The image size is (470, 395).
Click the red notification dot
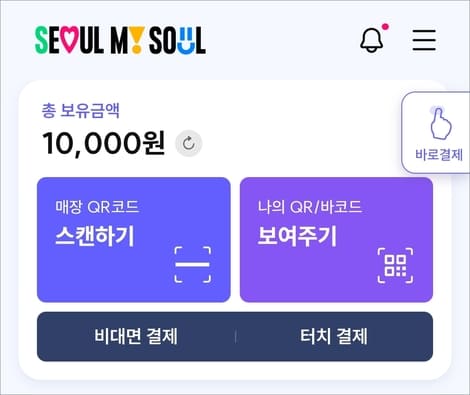385,27
